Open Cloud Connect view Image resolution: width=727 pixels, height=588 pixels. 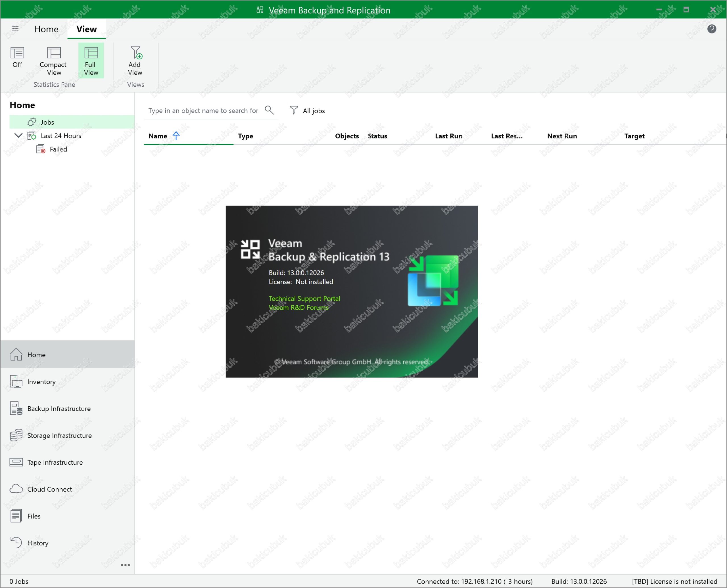tap(68, 489)
